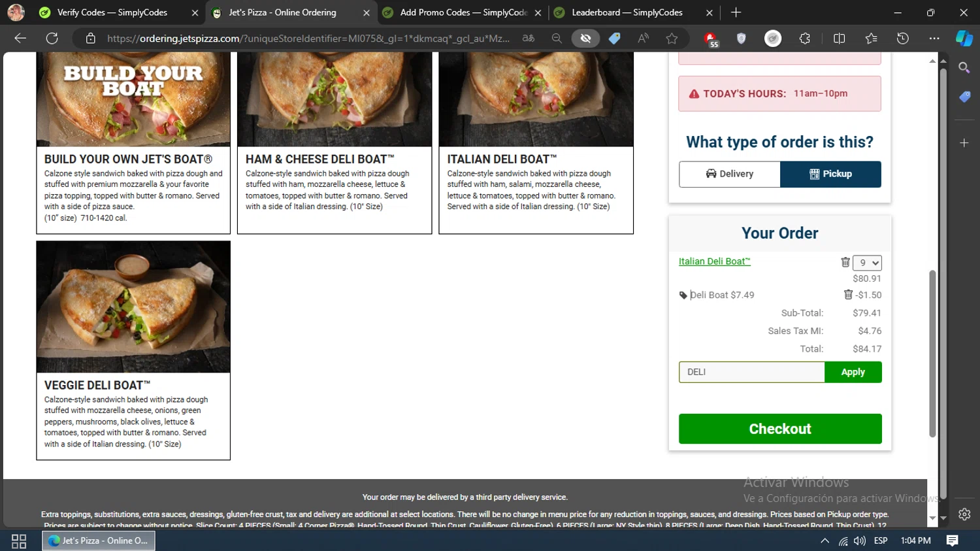This screenshot has height=551, width=980.
Task: Open Build Your Own Jet's Boat card
Action: (x=133, y=142)
